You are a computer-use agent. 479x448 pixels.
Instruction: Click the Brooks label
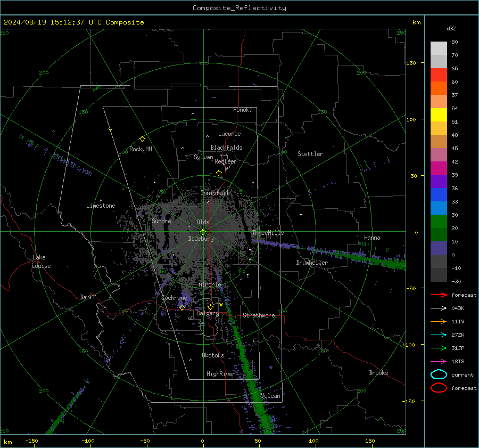tap(378, 373)
